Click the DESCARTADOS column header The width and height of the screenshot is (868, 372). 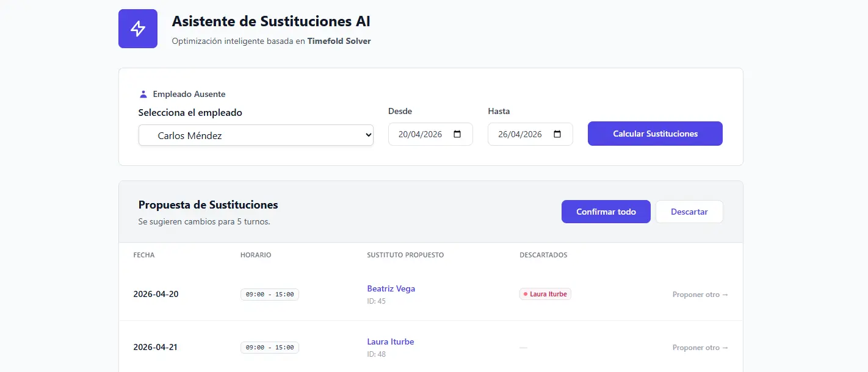(x=543, y=255)
